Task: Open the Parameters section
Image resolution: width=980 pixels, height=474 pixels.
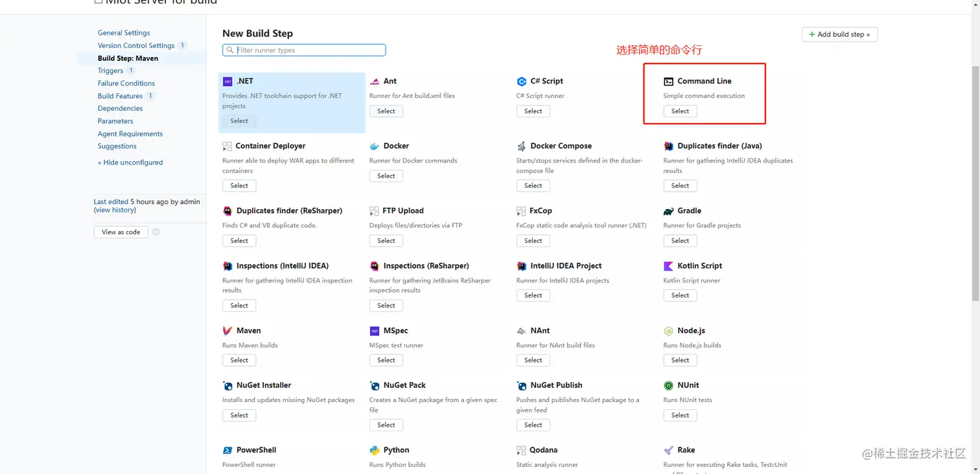Action: [x=115, y=121]
